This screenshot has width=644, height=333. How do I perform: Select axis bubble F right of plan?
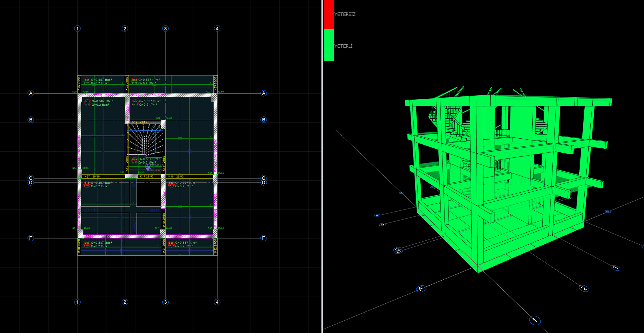[264, 238]
